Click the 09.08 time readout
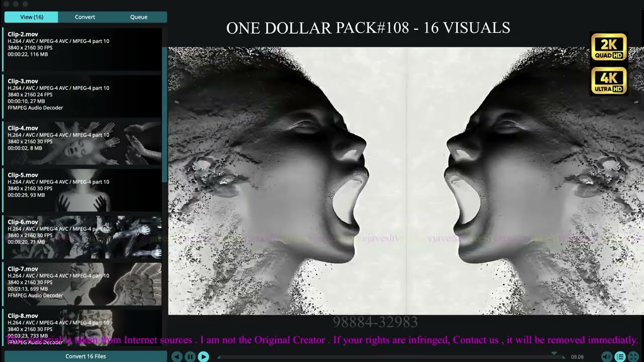This screenshot has height=362, width=644. (x=577, y=357)
